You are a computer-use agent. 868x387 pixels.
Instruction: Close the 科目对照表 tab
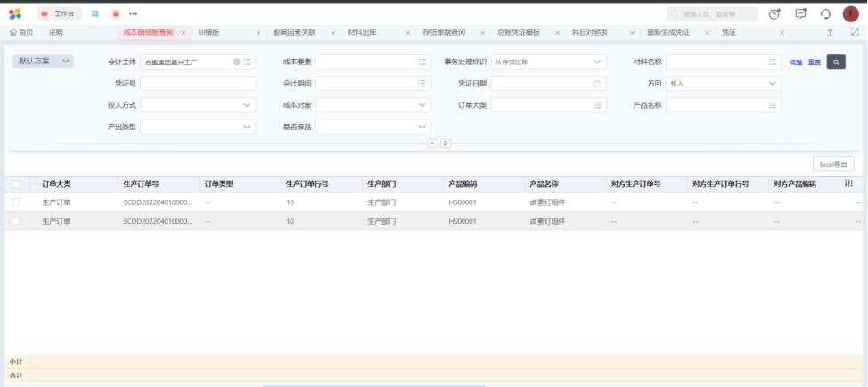click(x=632, y=33)
